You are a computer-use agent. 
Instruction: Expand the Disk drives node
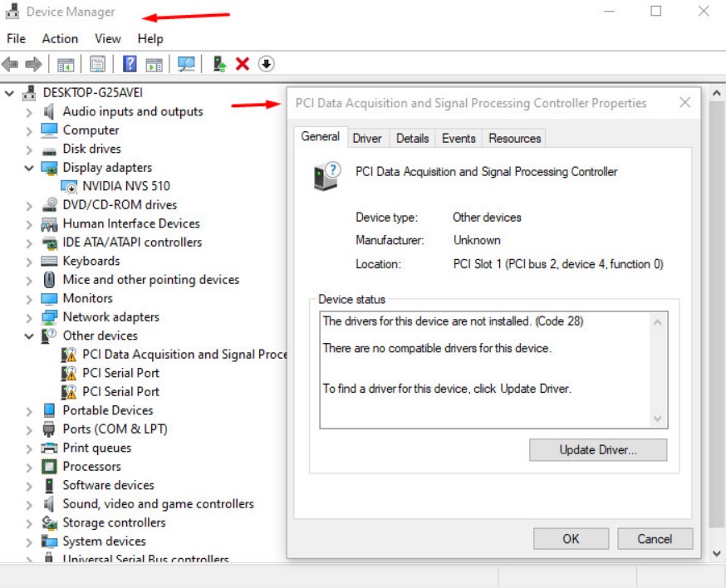29,150
